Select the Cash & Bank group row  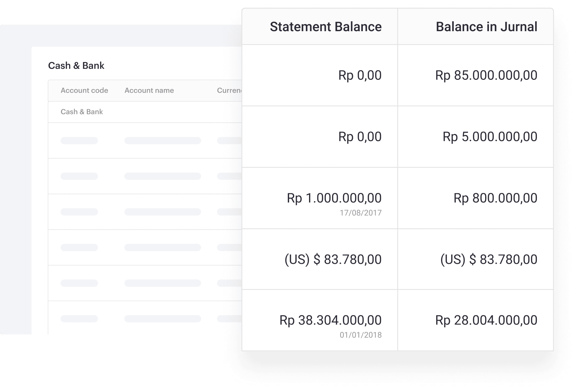(82, 112)
